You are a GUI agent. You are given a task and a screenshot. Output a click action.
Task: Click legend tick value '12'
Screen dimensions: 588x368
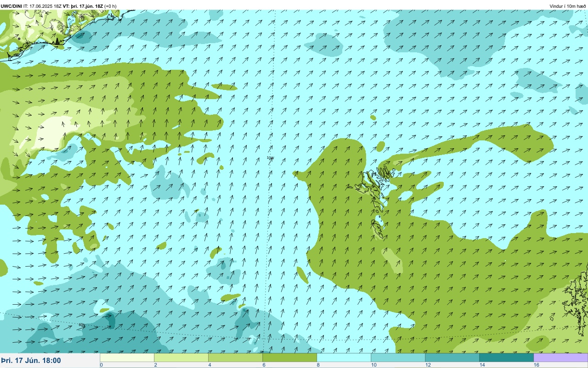click(x=428, y=365)
